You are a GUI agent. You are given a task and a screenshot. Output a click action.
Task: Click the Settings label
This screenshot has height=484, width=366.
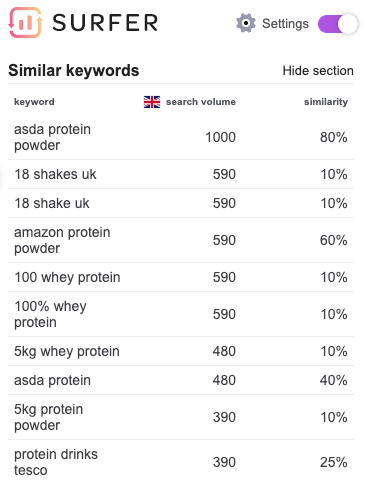(x=285, y=24)
